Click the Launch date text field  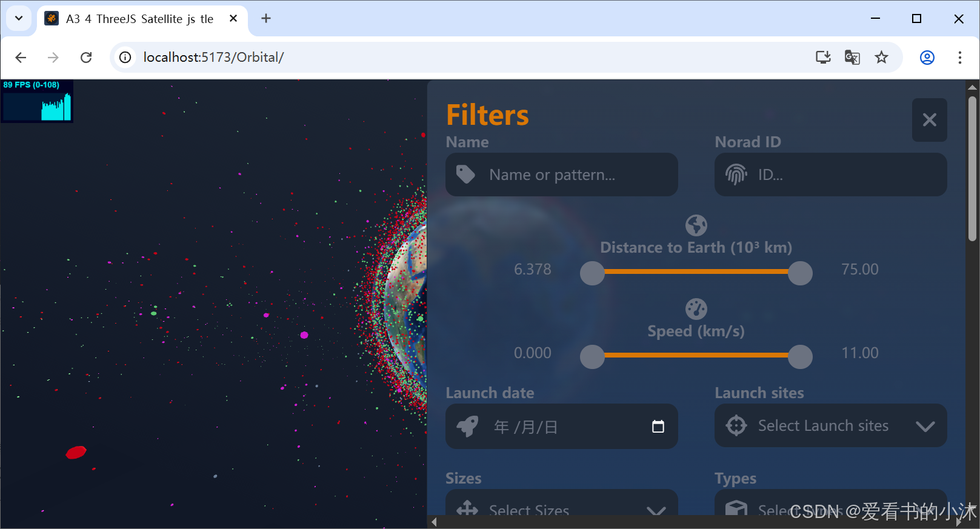[x=561, y=427]
